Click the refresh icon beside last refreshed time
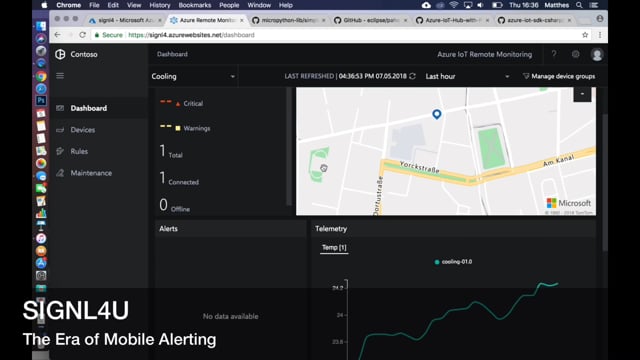 [x=413, y=76]
